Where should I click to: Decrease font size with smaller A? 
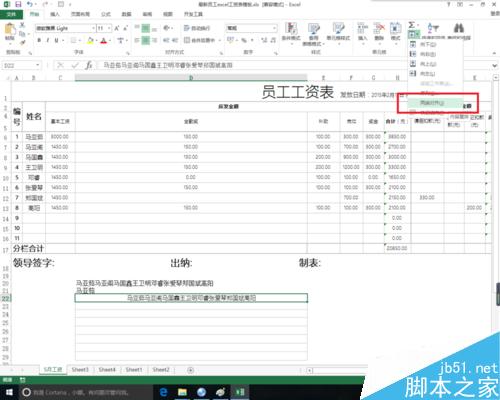coord(126,28)
